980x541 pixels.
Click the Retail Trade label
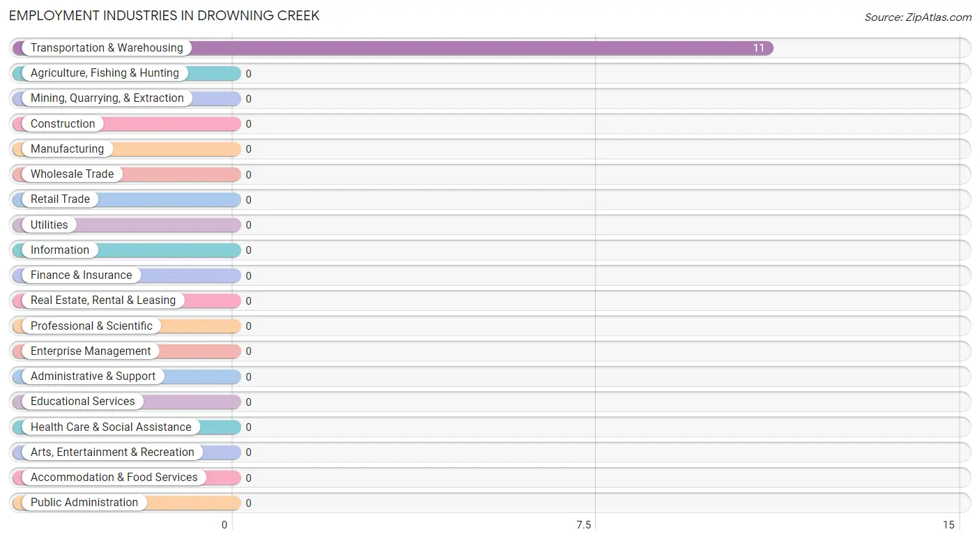coord(60,199)
